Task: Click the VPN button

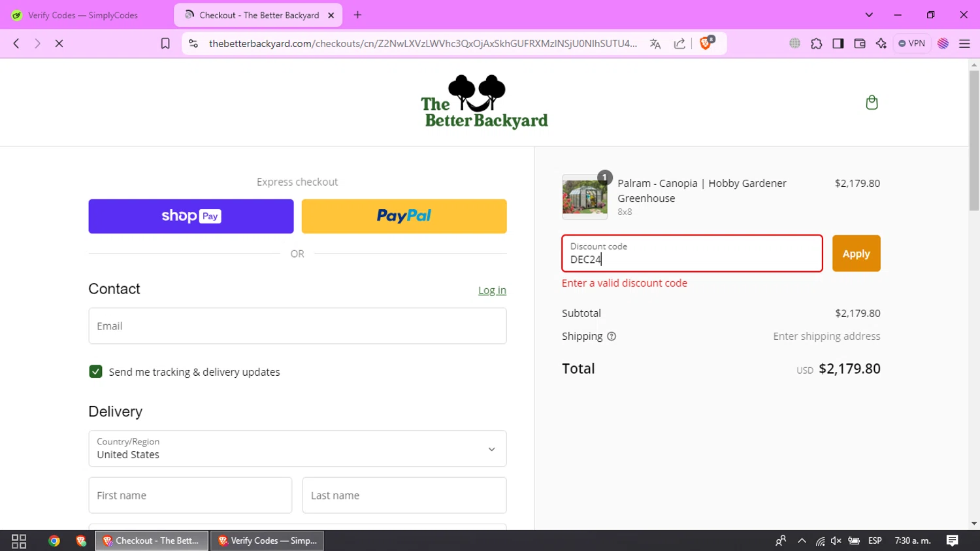Action: (x=912, y=44)
